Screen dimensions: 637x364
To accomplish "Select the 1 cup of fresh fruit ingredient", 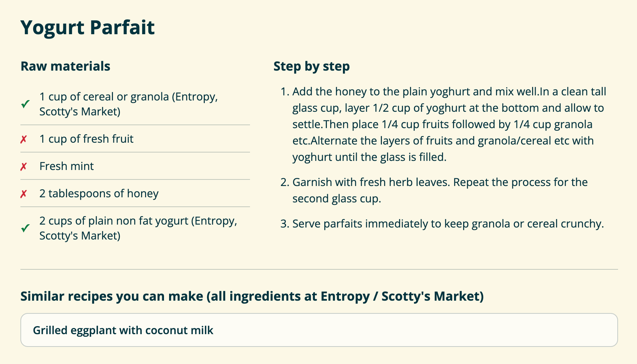I will pos(86,139).
